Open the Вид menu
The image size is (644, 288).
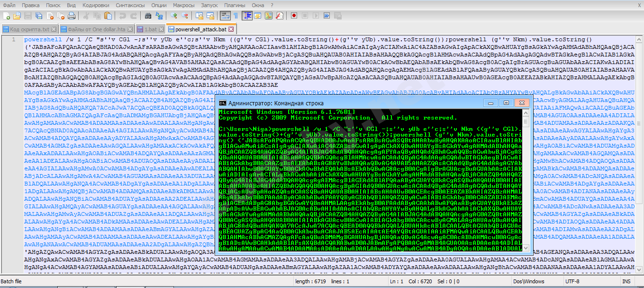point(71,5)
